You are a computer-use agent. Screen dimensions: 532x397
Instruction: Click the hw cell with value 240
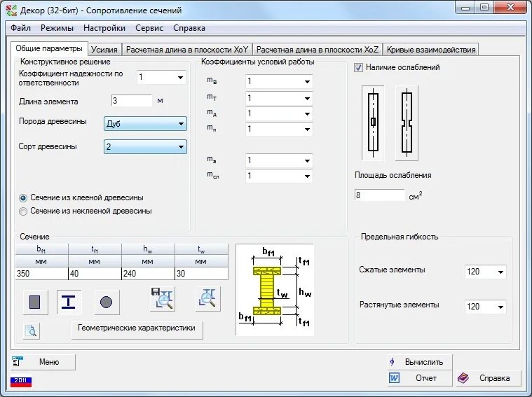pos(149,274)
